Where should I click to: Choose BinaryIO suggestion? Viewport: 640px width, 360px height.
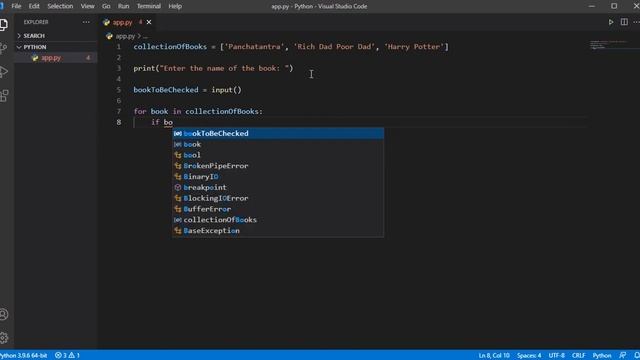pyautogui.click(x=278, y=177)
